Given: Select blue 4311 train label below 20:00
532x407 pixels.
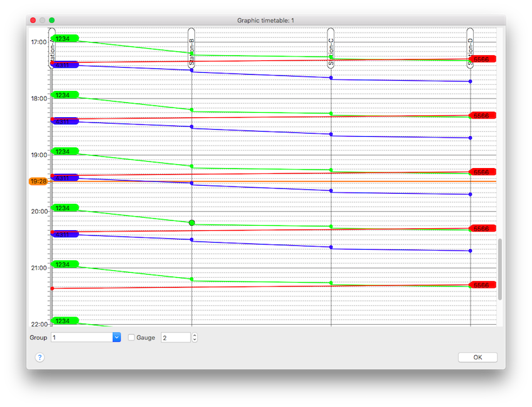Looking at the screenshot, I should pyautogui.click(x=63, y=235).
